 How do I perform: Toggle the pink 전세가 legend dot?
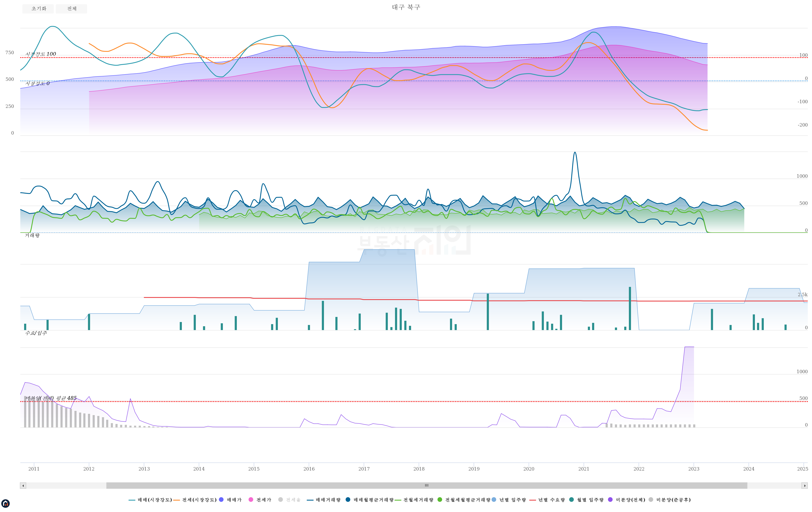click(x=251, y=500)
